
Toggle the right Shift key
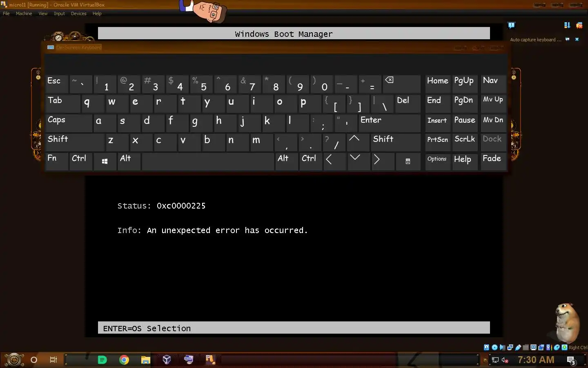(x=396, y=142)
